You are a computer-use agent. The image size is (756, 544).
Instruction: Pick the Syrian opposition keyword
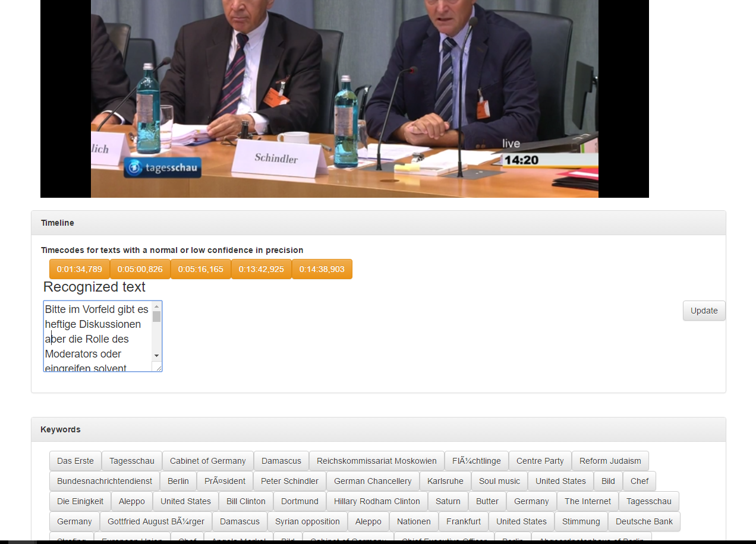[307, 521]
